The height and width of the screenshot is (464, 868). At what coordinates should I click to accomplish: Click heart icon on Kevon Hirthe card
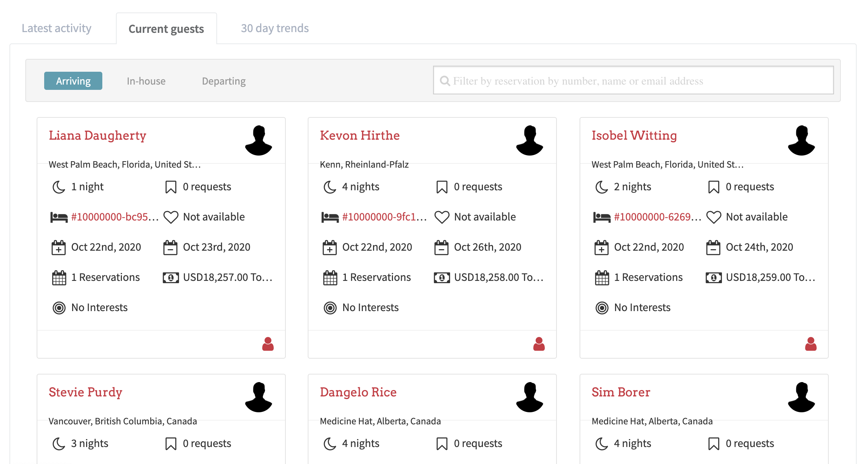[x=442, y=217]
